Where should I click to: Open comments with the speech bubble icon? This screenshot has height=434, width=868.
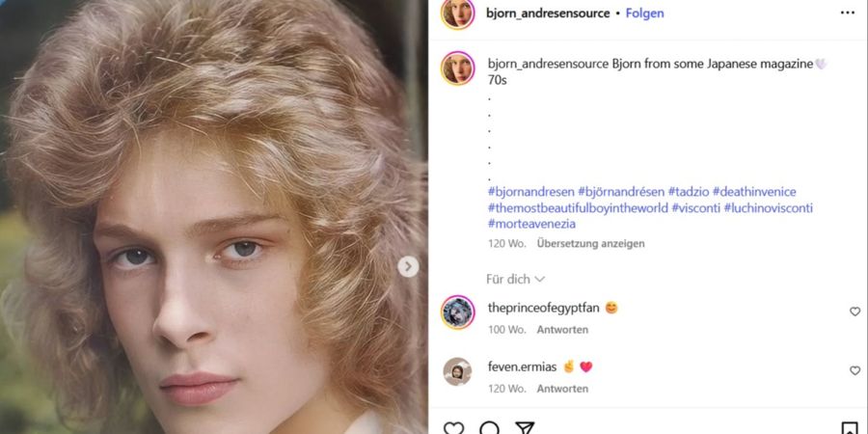coord(489,428)
